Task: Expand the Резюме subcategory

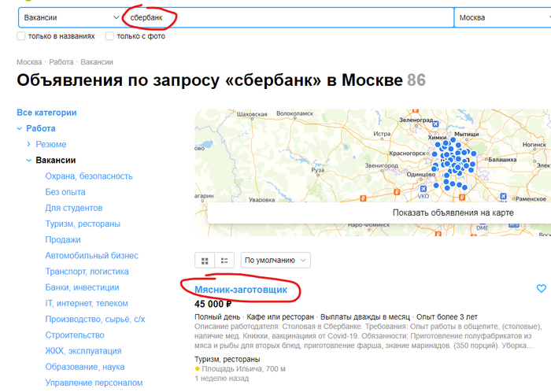Action: coord(29,145)
